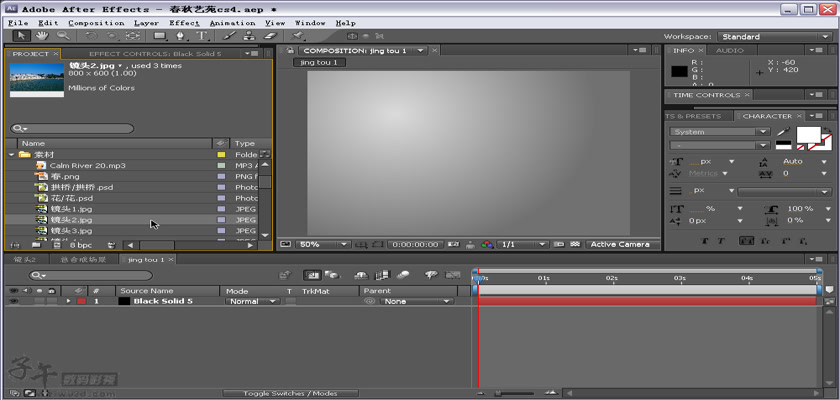The width and height of the screenshot is (840, 400).
Task: Enable Draft 3D in the timeline
Action: (x=332, y=275)
